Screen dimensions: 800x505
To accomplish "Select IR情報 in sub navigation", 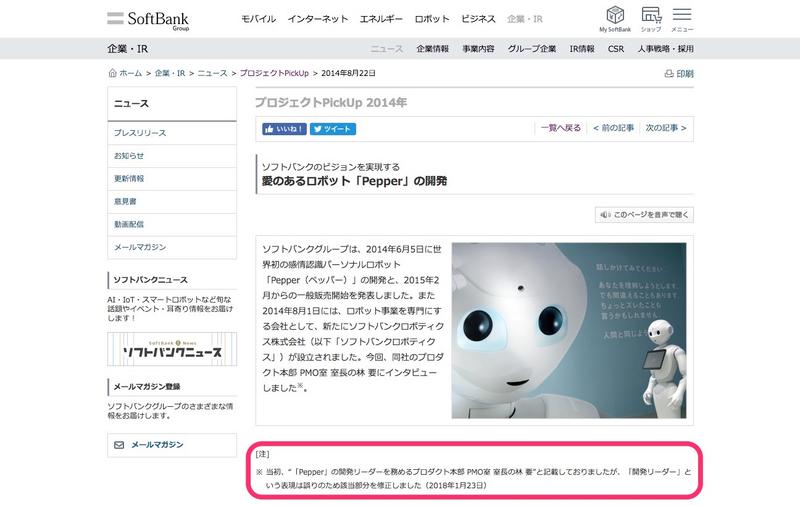I will click(x=582, y=49).
